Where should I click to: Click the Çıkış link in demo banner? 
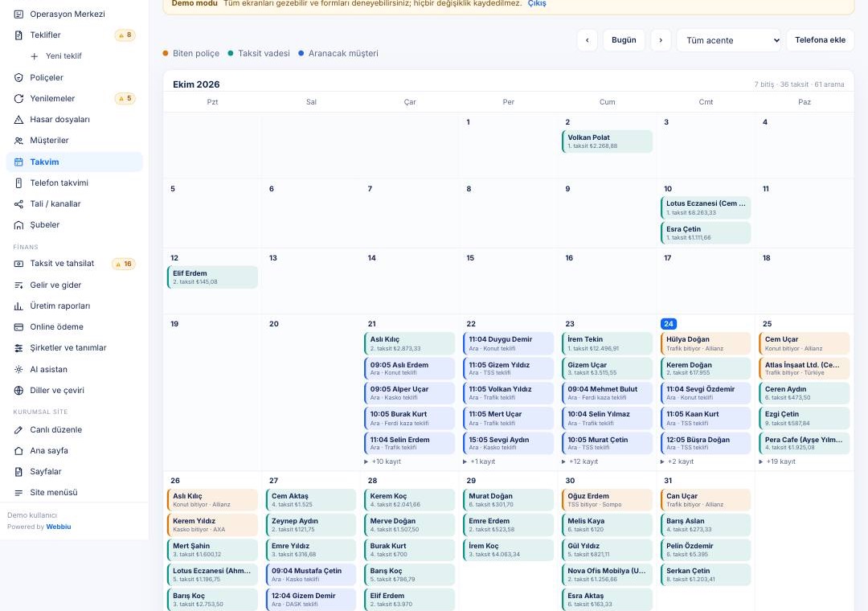[x=537, y=3]
